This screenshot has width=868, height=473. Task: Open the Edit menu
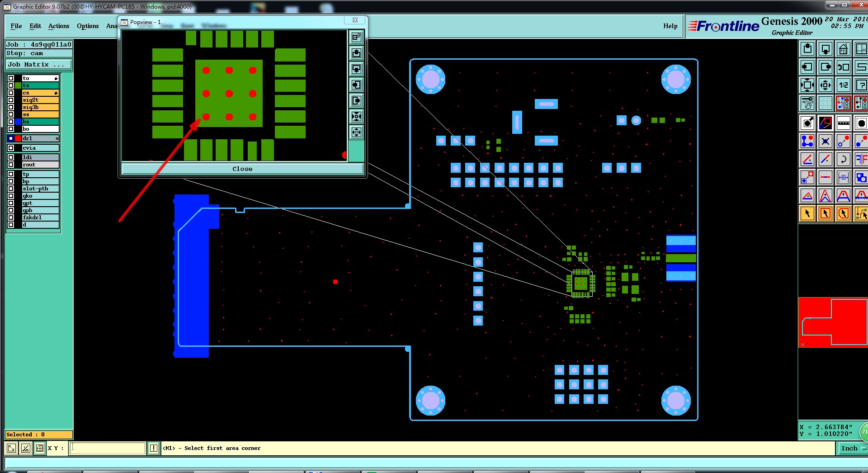35,26
